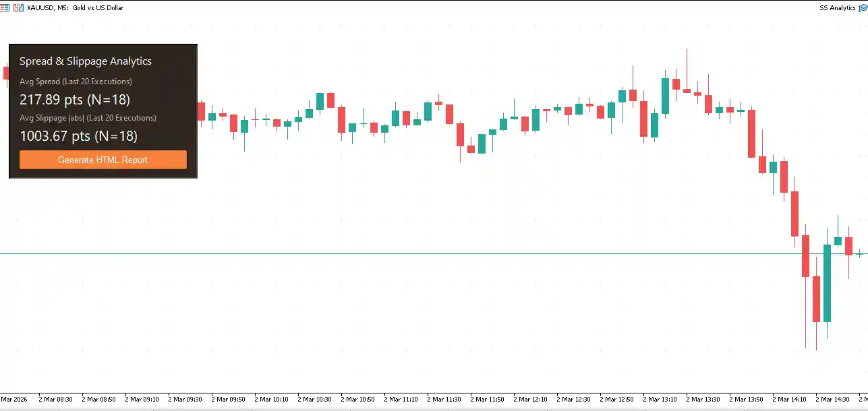Viewport: 868px width, 411px height.
Task: Select the 2 Mar 14:10 timeline label
Action: pos(790,398)
